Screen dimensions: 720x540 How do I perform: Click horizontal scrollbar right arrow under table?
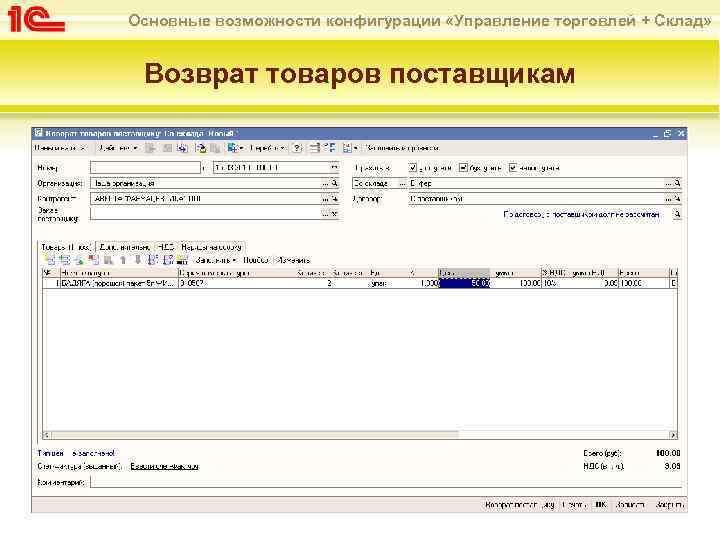click(x=673, y=435)
